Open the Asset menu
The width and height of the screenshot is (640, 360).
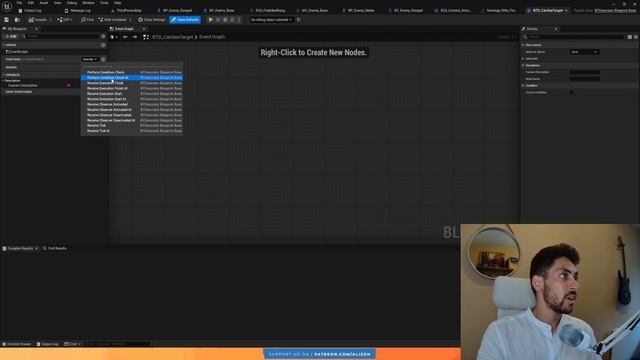(43, 3)
